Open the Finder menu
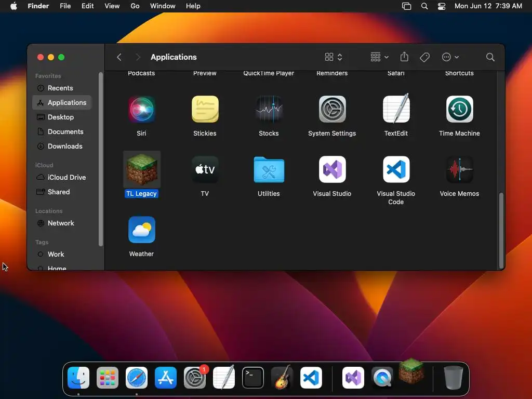The width and height of the screenshot is (532, 399). pyautogui.click(x=38, y=6)
